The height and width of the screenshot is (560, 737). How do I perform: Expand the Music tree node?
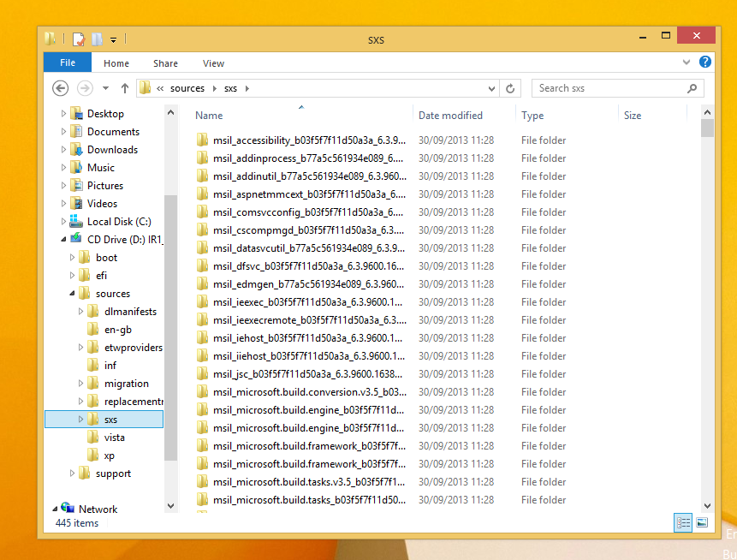[x=63, y=167]
